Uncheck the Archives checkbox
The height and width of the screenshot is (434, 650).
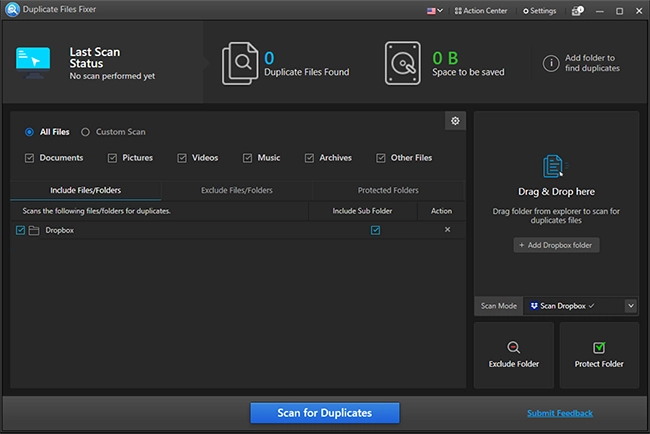tap(309, 158)
